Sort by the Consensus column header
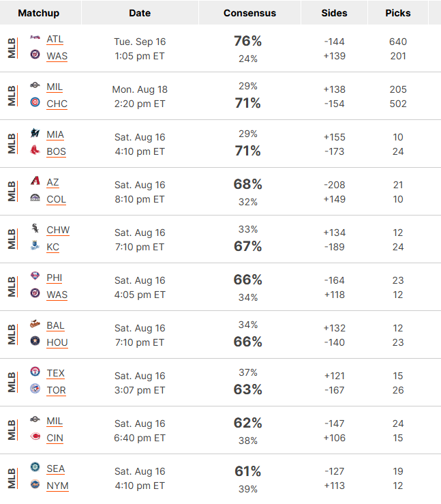This screenshot has height=504, width=441. tap(249, 13)
